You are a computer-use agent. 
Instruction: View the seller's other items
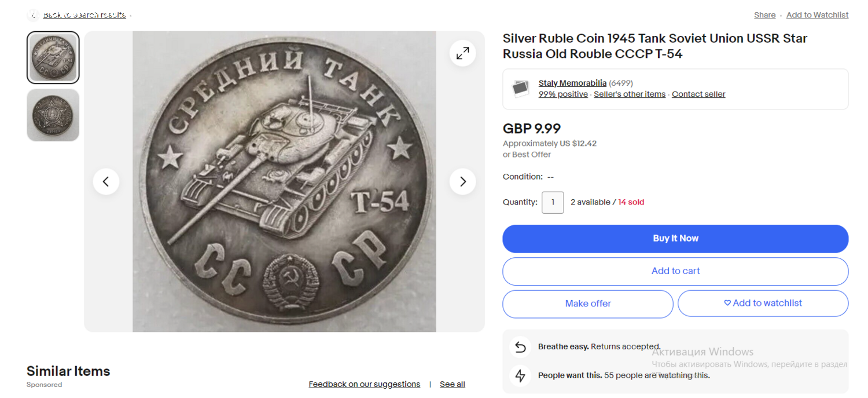[x=630, y=94]
